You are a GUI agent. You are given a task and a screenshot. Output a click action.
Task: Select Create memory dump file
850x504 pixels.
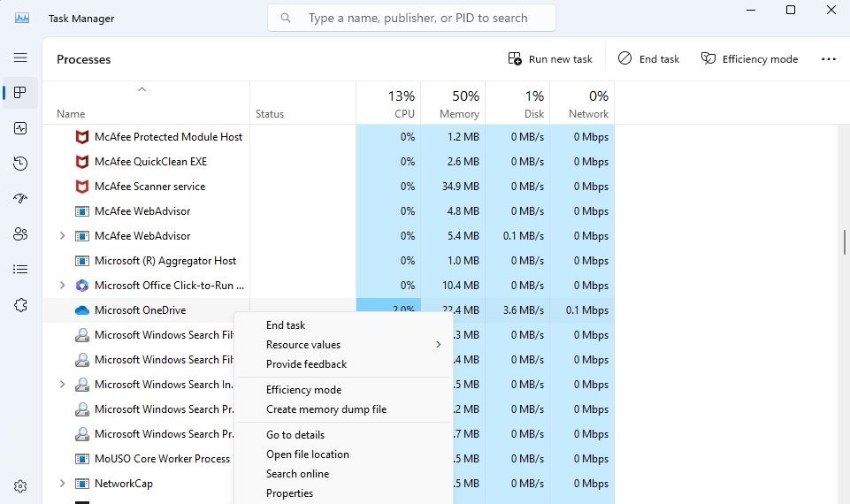[326, 409]
